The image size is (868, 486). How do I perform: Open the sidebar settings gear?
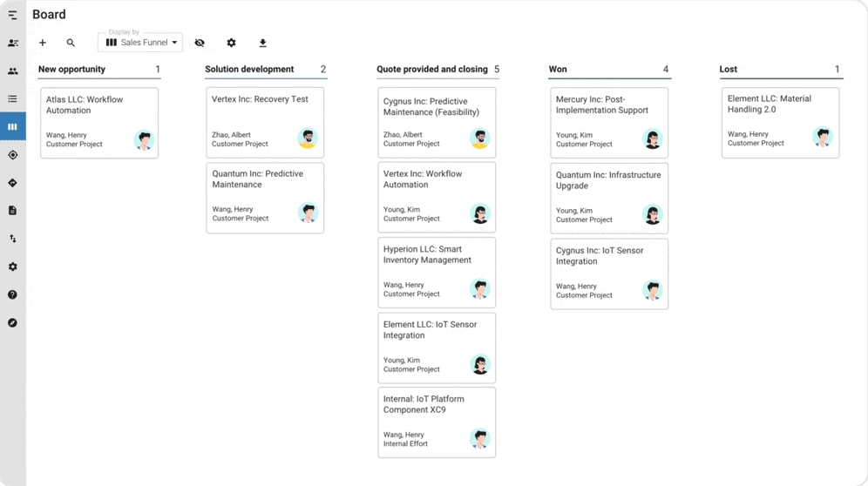pyautogui.click(x=12, y=267)
